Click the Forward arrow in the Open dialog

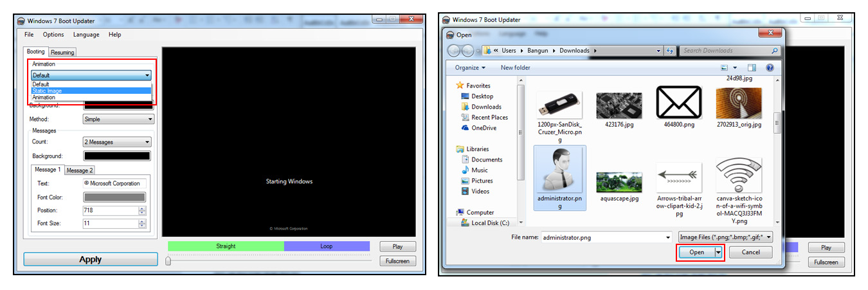467,50
